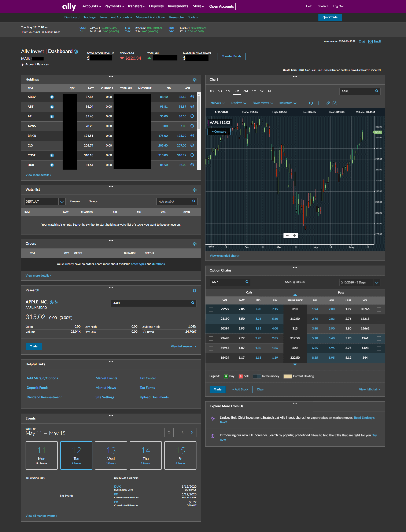406x532 pixels.
Task: Open the DEFAULT watchlist dropdown
Action: point(62,202)
